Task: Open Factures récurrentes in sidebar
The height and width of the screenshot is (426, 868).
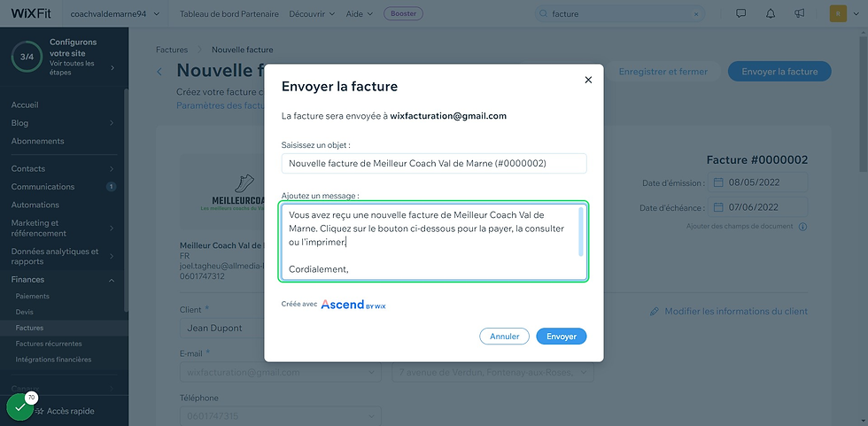Action: [x=49, y=344]
